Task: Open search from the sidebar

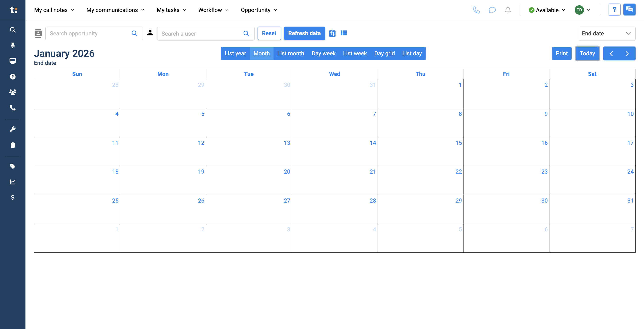Action: [12, 29]
